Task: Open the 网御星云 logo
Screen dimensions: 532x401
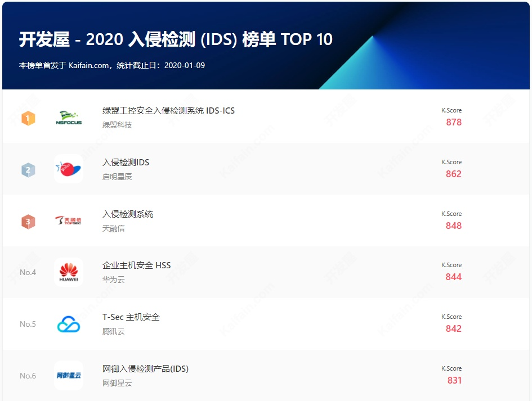Action: click(69, 375)
